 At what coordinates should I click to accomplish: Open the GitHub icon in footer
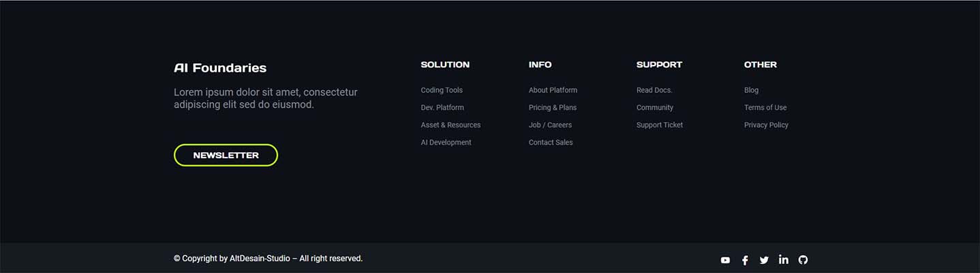803,259
